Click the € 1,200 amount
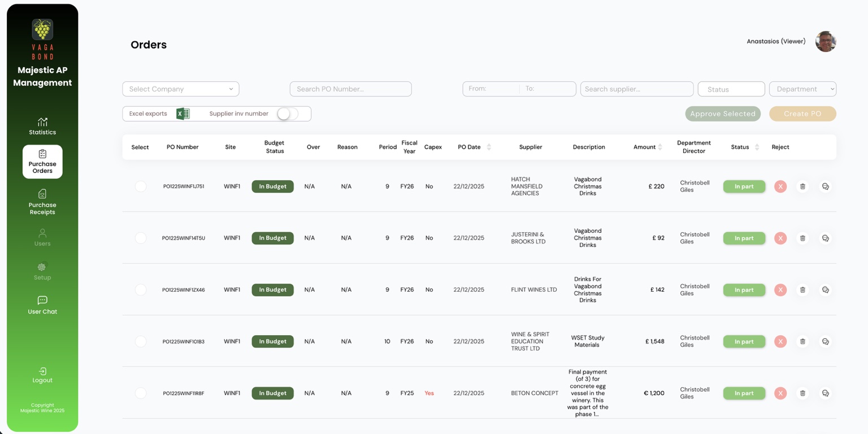 654,393
